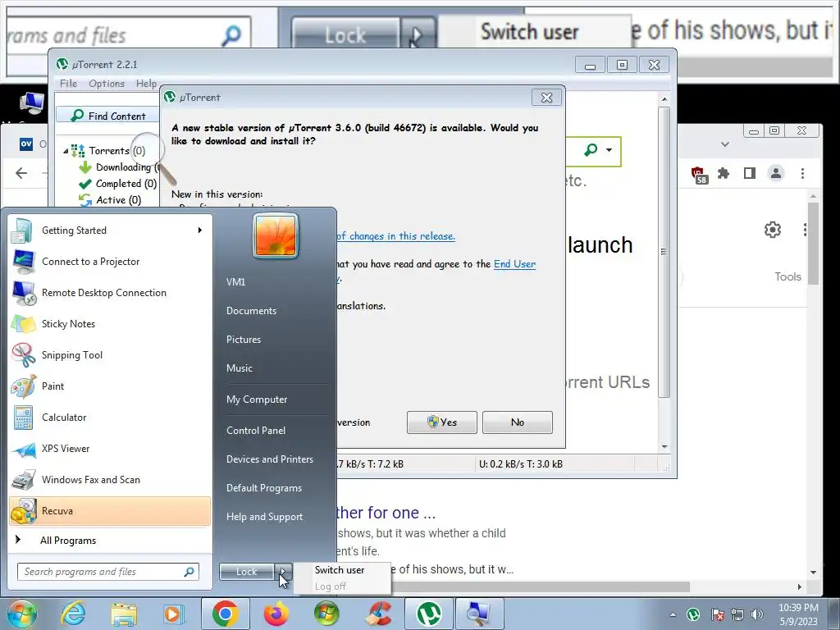The width and height of the screenshot is (840, 630).
Task: Open the arrow menu next to Lock
Action: pos(284,572)
